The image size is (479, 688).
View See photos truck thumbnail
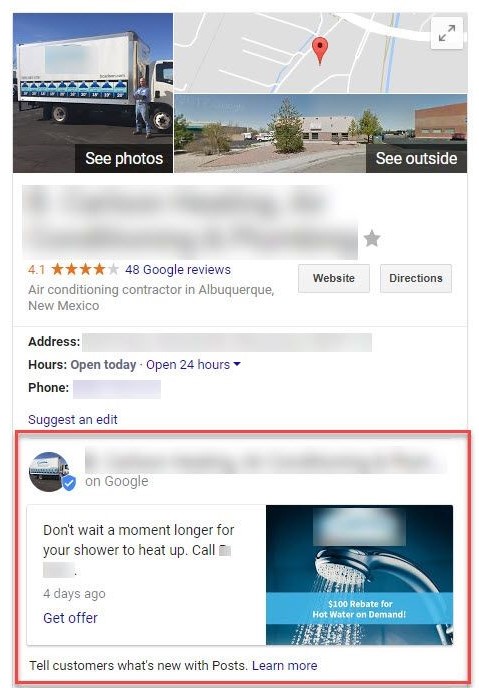point(93,93)
